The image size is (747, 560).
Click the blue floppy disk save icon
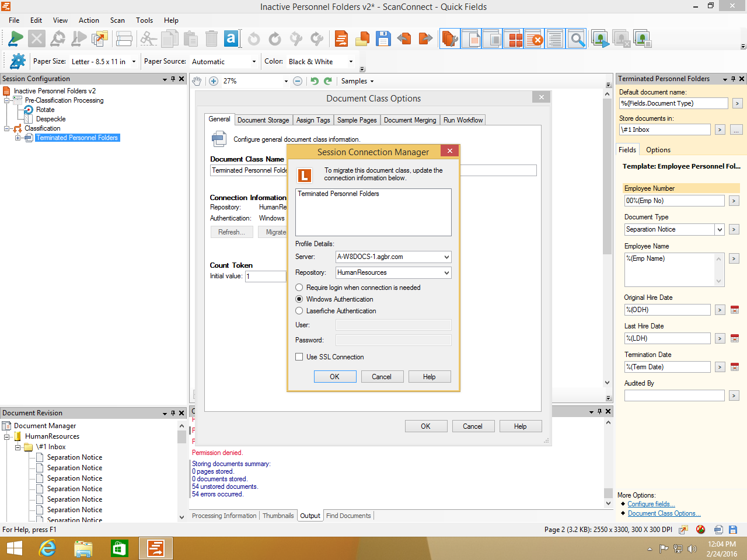click(383, 39)
